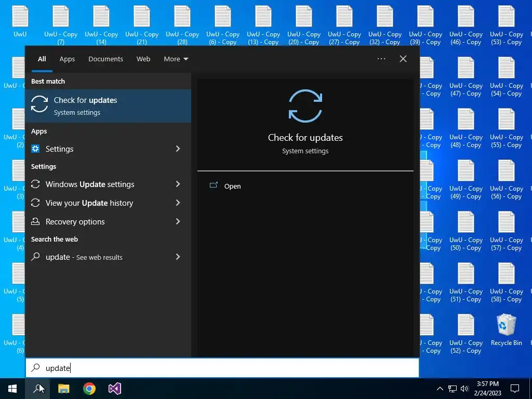Image resolution: width=532 pixels, height=399 pixels.
Task: Click the search box containing update
Action: coord(222,368)
